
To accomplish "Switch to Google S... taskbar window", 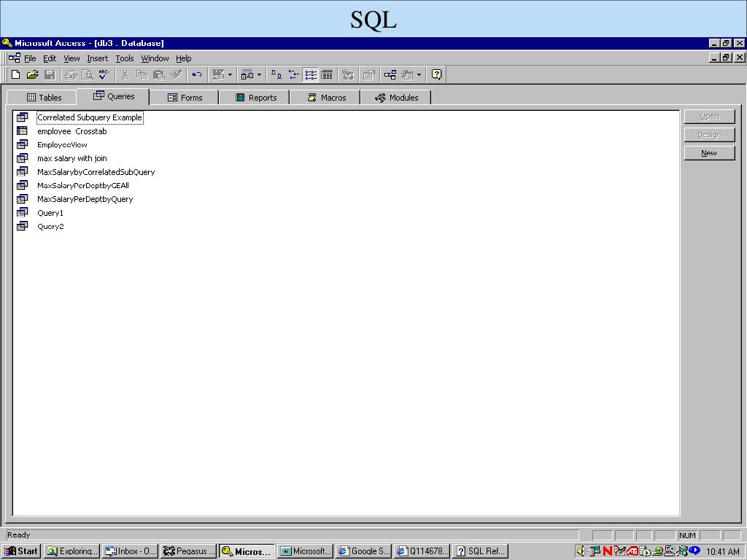I will pyautogui.click(x=363, y=551).
